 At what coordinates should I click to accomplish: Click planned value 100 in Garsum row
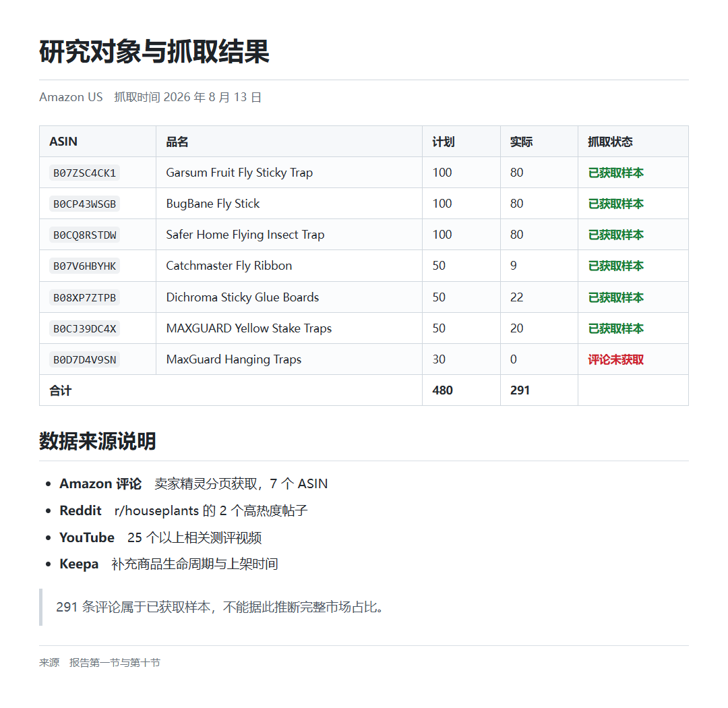point(442,173)
